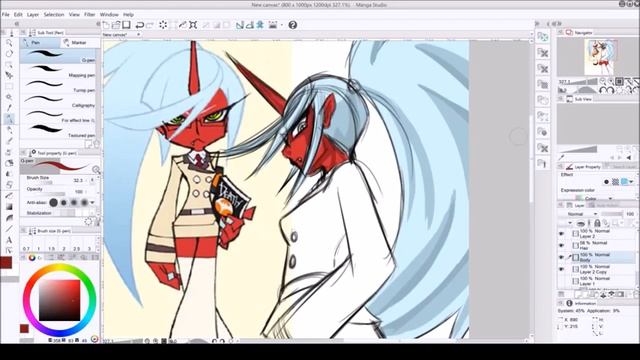Select the Hair layer row
Viewport: 640px width, 360px height.
[x=602, y=246]
